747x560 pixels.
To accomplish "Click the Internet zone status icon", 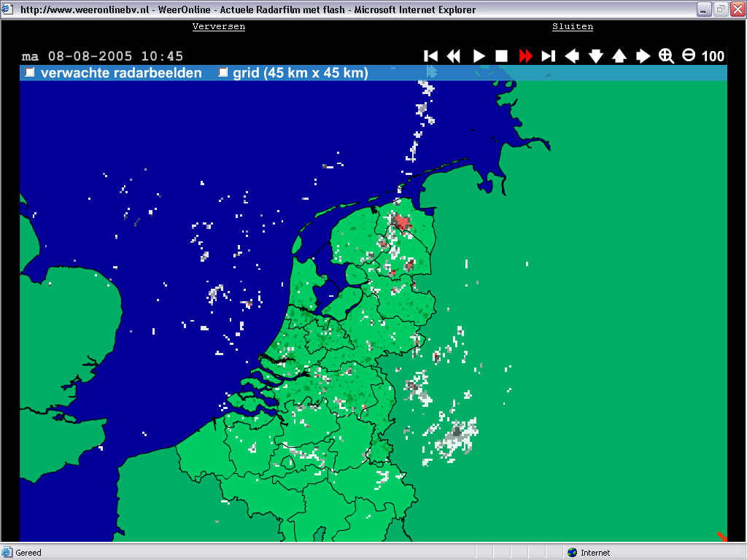I will pos(573,553).
